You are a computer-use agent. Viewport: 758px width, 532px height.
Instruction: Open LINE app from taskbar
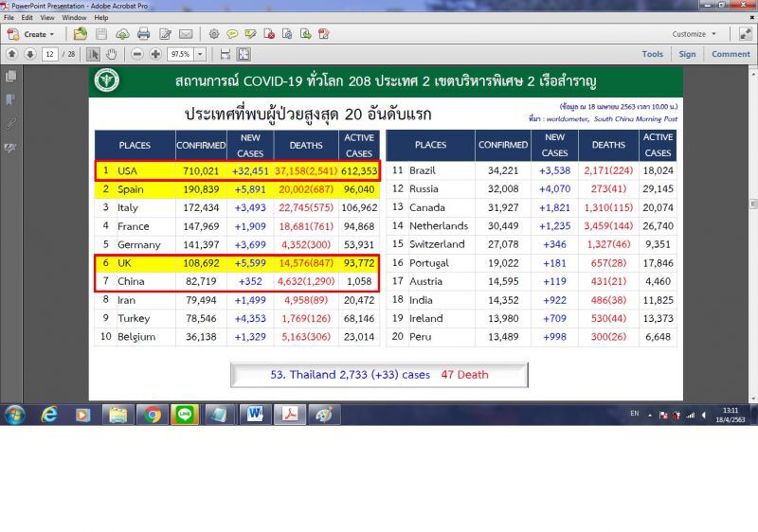pyautogui.click(x=184, y=415)
